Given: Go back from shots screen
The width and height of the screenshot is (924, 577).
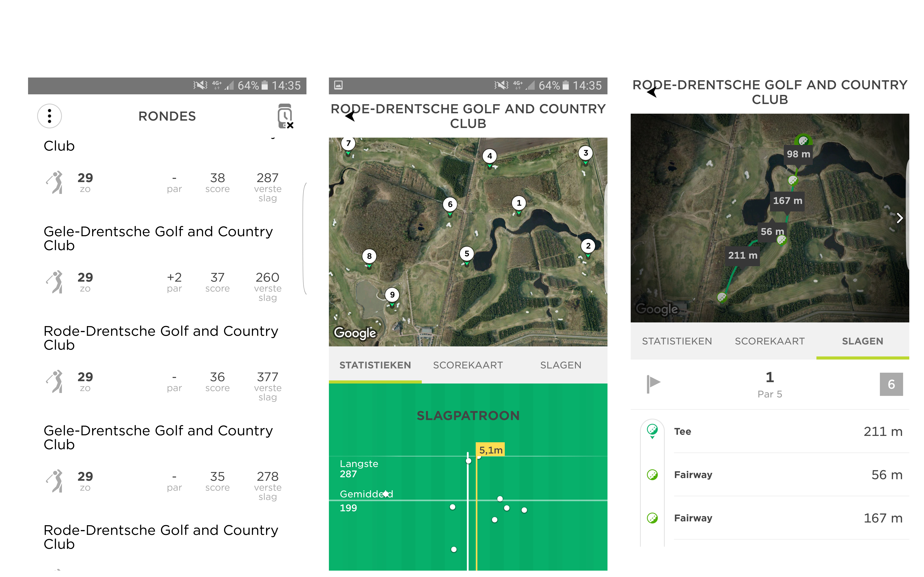Looking at the screenshot, I should point(651,92).
